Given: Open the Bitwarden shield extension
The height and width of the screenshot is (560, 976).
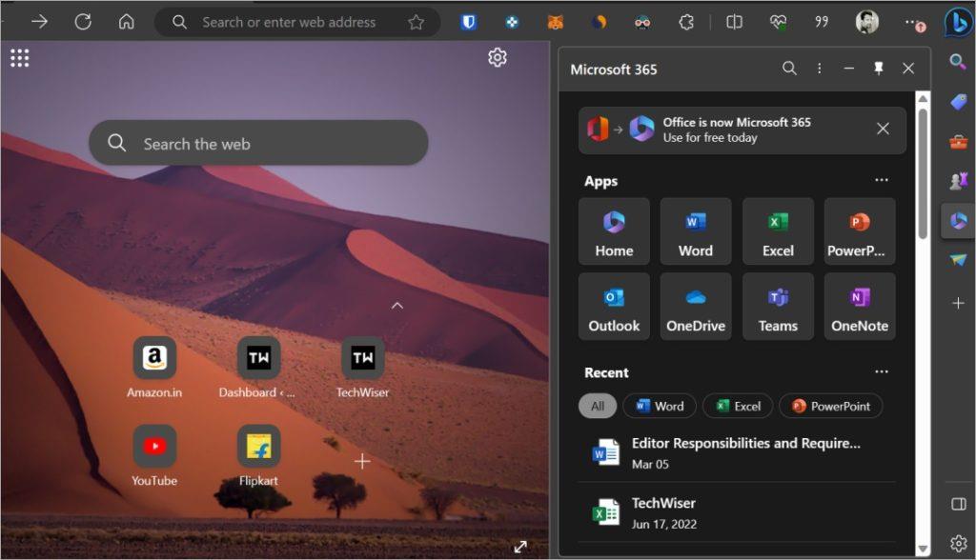Looking at the screenshot, I should click(469, 23).
